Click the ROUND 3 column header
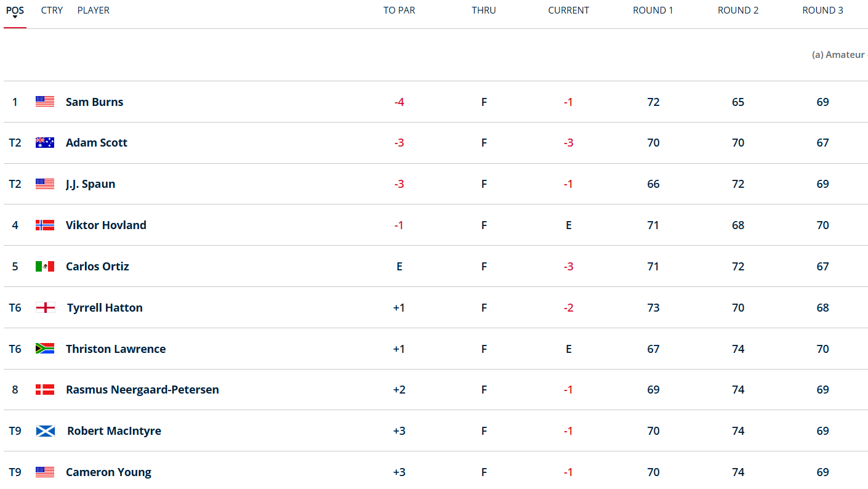Viewport: 868px width, 489px height. coord(822,10)
